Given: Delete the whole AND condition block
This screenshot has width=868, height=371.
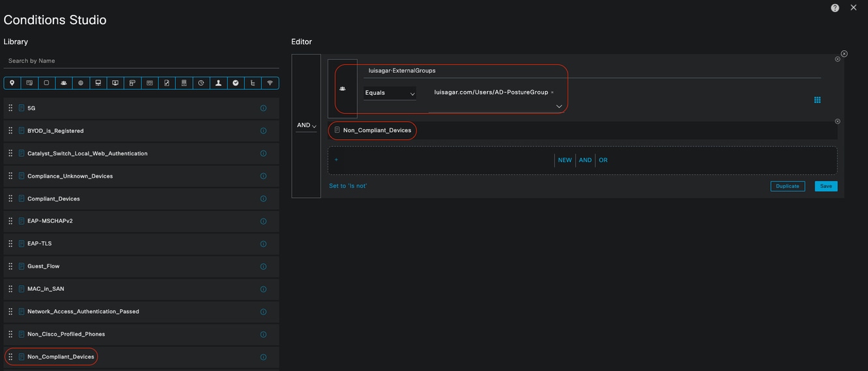Looking at the screenshot, I should (844, 54).
